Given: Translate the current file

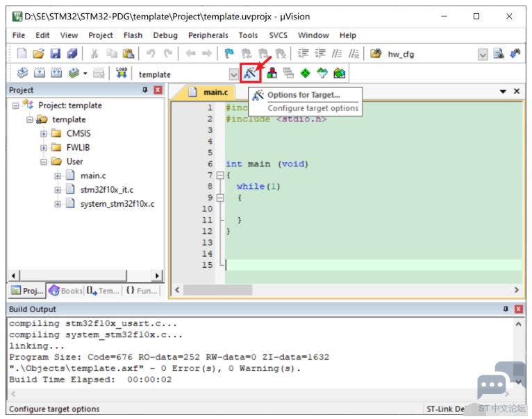Looking at the screenshot, I should [22, 73].
